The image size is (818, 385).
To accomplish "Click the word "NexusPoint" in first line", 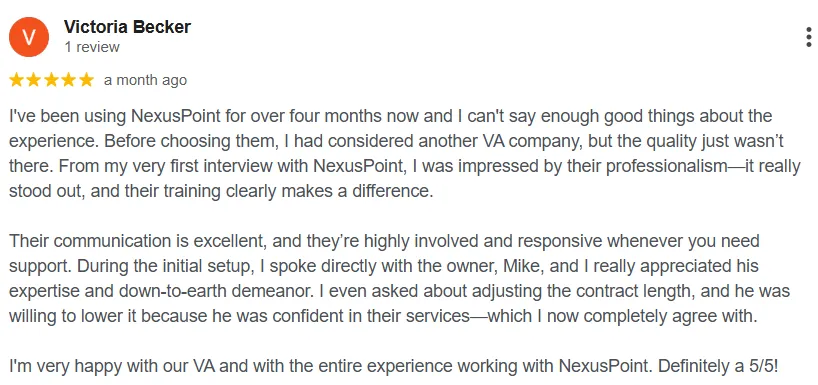I will point(176,116).
